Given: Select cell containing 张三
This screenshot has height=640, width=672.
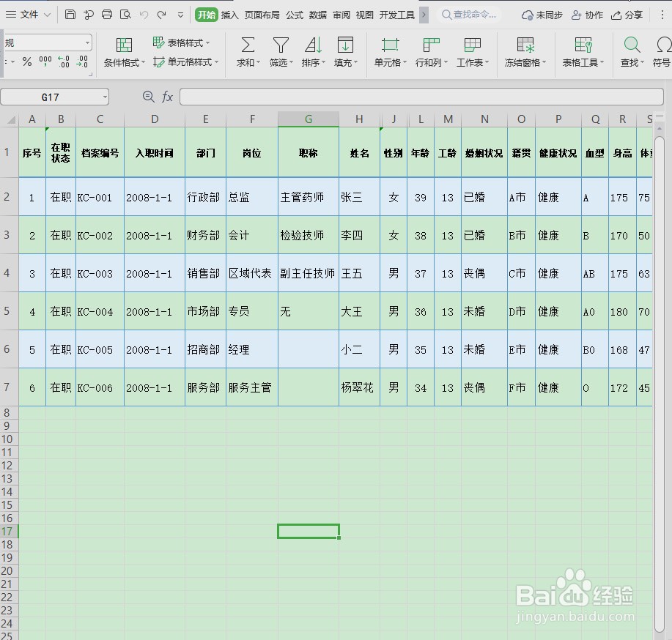Looking at the screenshot, I should tap(359, 197).
